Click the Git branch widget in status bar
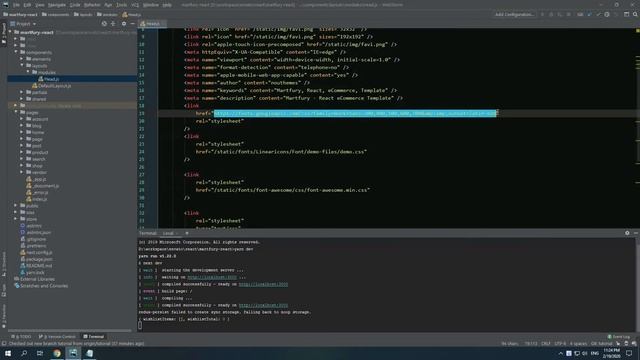The image size is (640, 360). click(601, 344)
